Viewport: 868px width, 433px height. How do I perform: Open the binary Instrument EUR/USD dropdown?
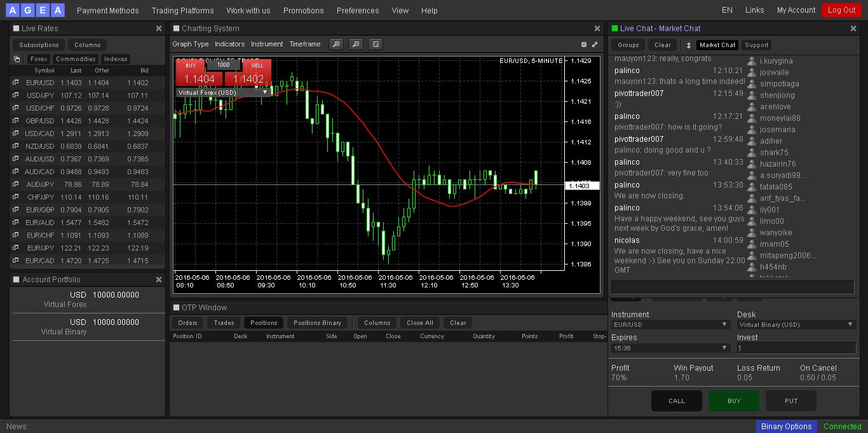click(670, 324)
